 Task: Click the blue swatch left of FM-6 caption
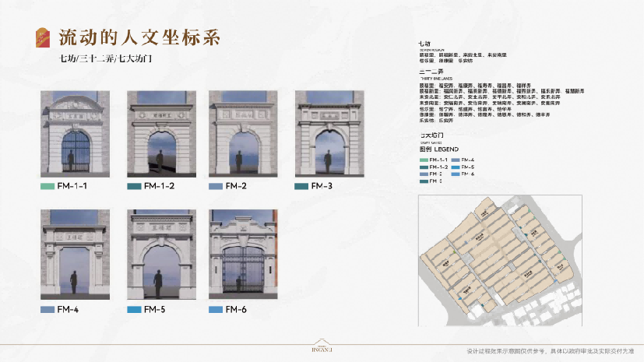(216, 310)
